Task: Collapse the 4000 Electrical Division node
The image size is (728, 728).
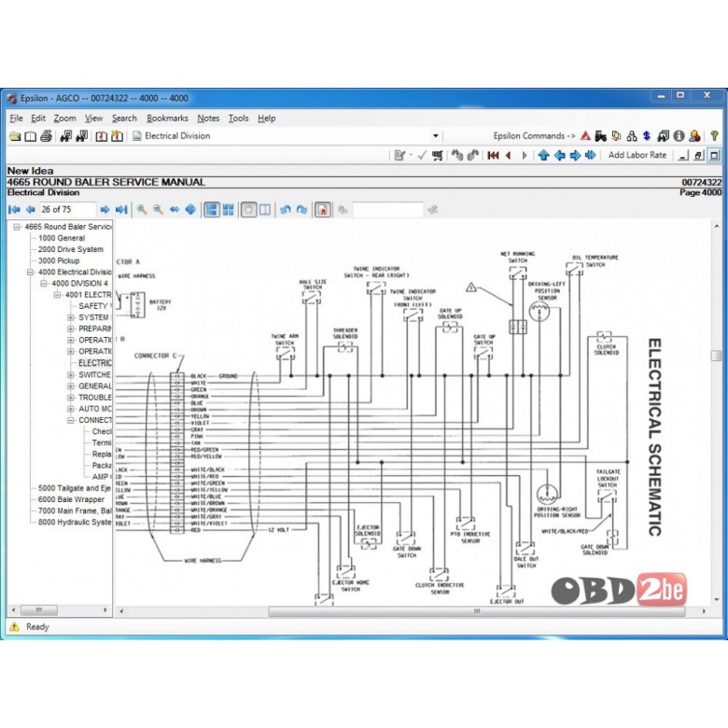Action: tap(30, 273)
